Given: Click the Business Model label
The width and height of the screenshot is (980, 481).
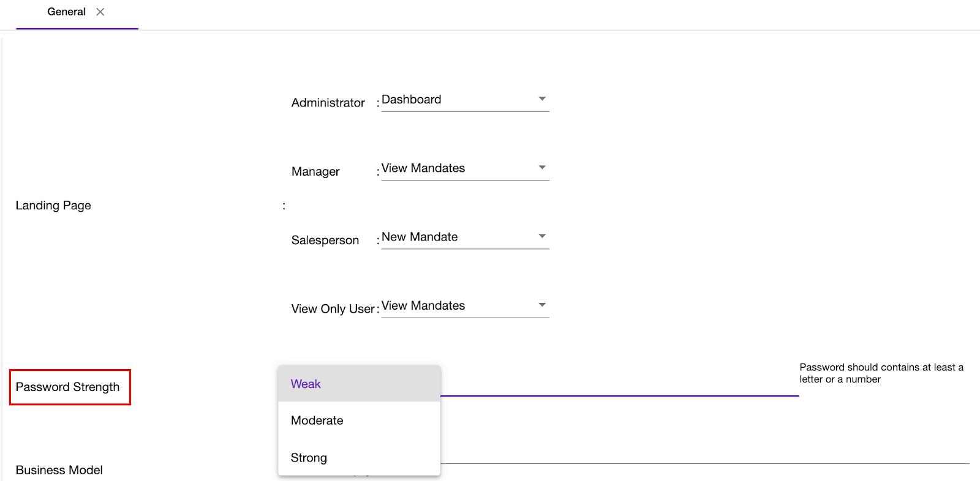Looking at the screenshot, I should click(x=59, y=470).
